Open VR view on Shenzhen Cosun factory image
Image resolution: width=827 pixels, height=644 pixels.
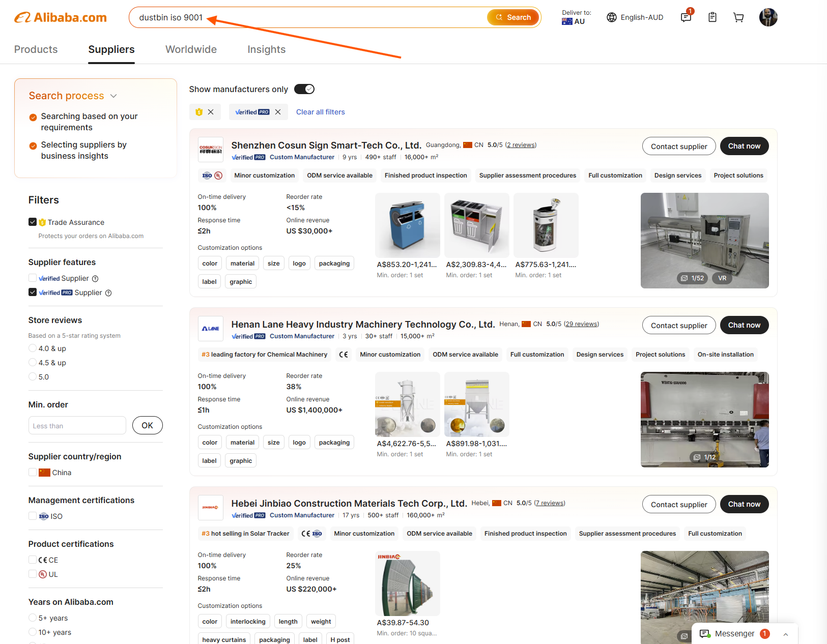tap(722, 278)
